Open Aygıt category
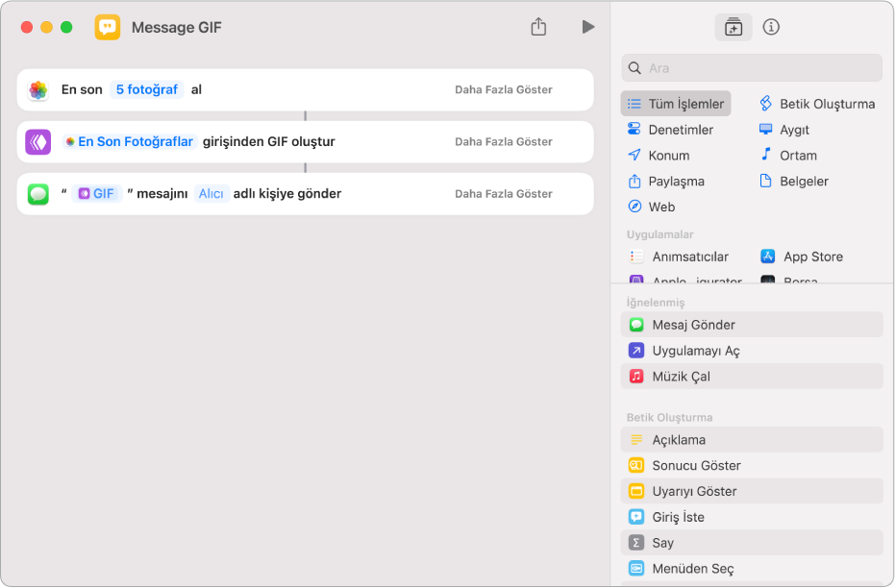The height and width of the screenshot is (588, 895). [784, 130]
